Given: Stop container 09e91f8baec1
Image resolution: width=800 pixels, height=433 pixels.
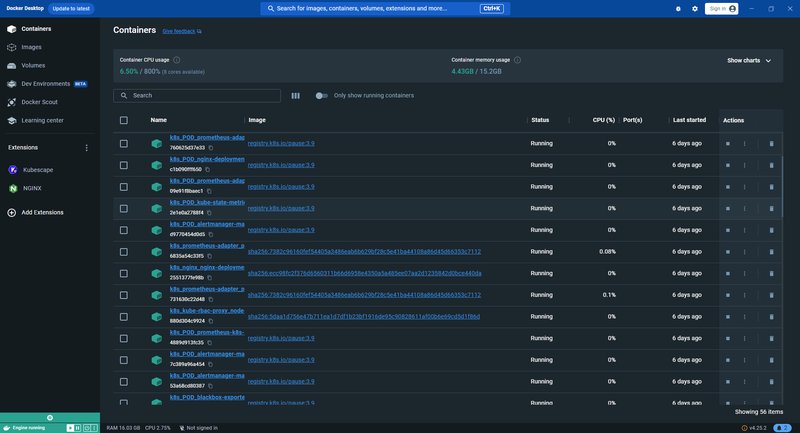Looking at the screenshot, I should (x=728, y=187).
